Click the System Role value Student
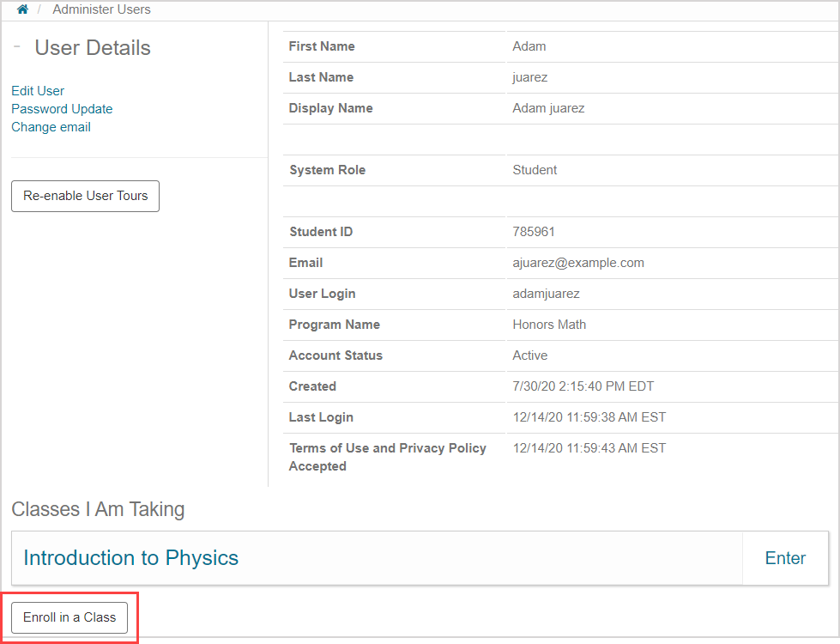Screen dimensions: 840x644 pos(535,170)
